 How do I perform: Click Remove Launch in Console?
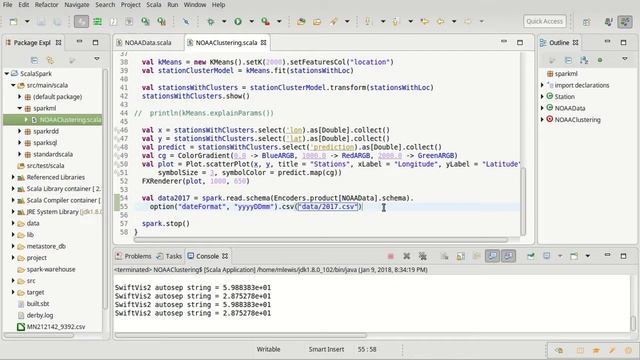407,256
